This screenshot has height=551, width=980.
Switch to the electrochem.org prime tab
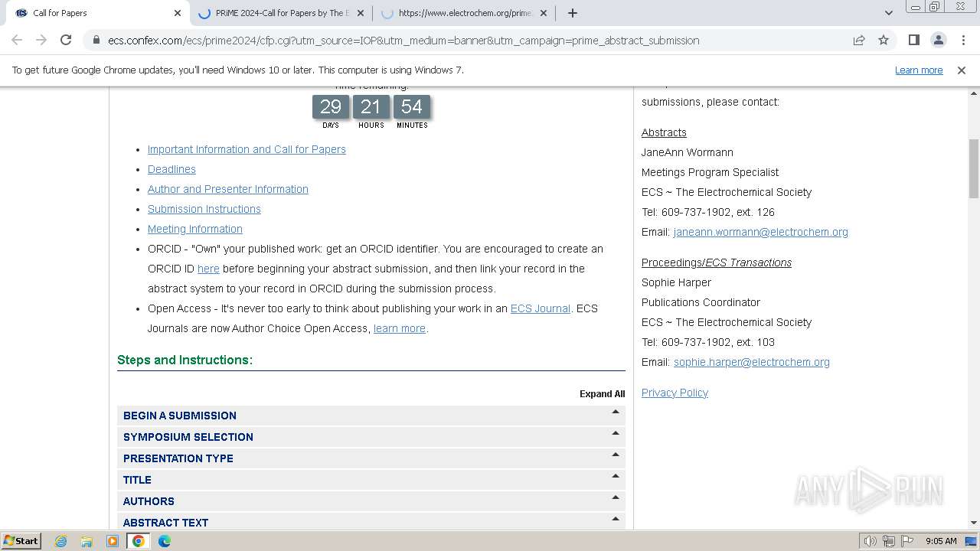[x=464, y=13]
